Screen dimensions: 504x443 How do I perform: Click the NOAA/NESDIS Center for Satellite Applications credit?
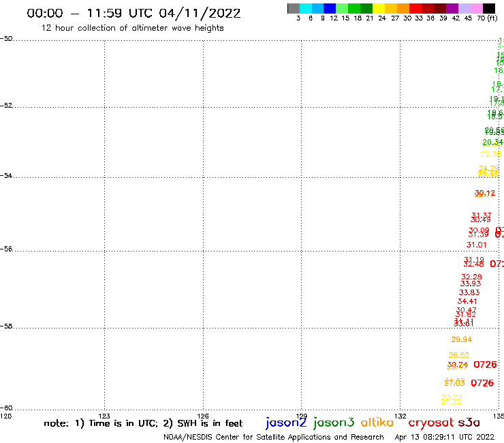[274, 438]
